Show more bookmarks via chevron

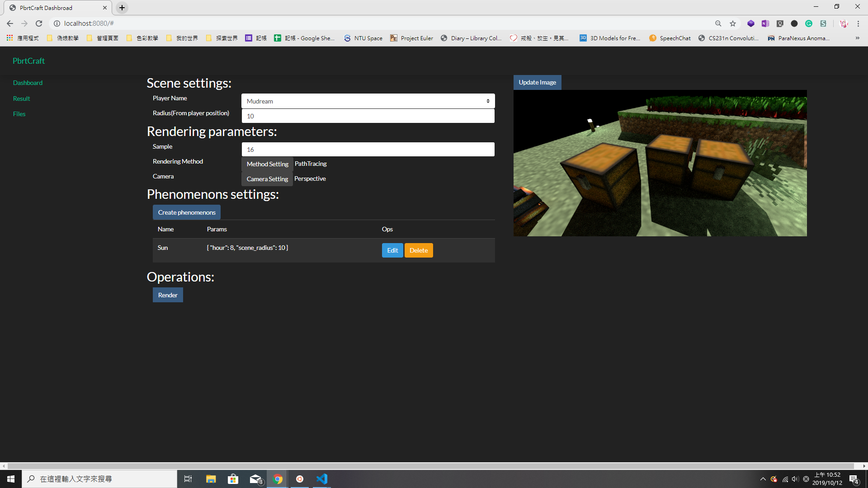click(857, 38)
